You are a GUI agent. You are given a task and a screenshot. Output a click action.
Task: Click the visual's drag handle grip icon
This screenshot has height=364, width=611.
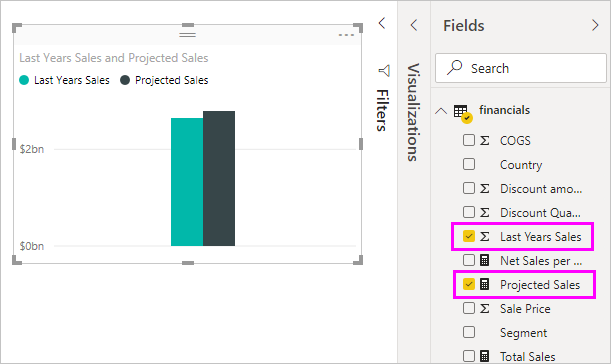187,34
